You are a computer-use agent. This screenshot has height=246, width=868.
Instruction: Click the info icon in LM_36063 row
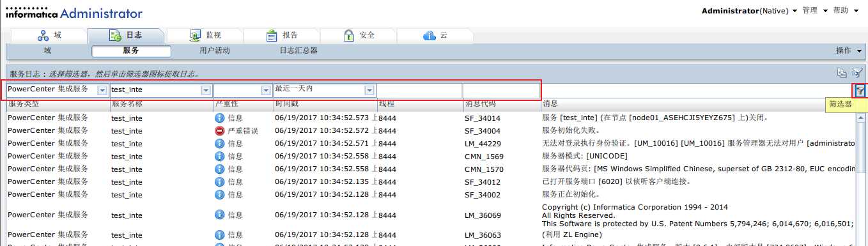click(220, 235)
